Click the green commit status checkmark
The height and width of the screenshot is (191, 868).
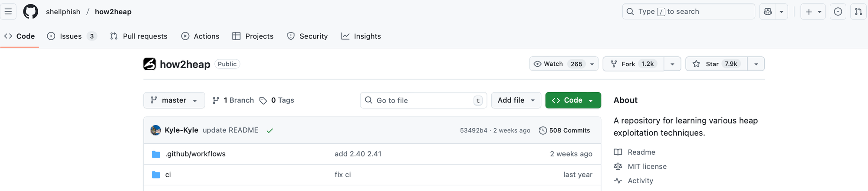point(270,130)
